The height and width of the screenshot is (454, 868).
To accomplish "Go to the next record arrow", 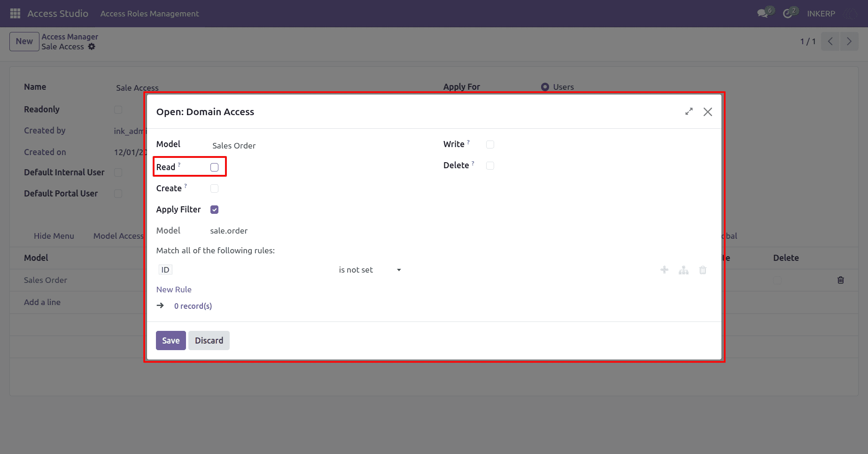I will point(849,41).
